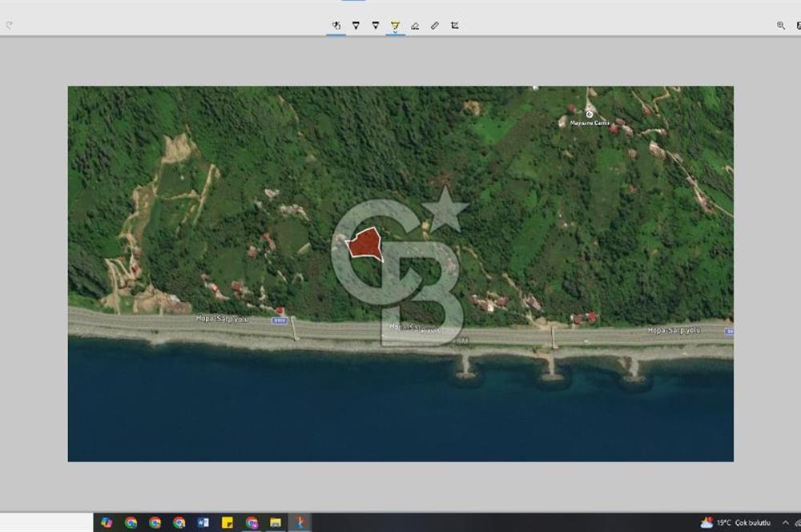
Task: Select the ruler tool
Action: [435, 26]
